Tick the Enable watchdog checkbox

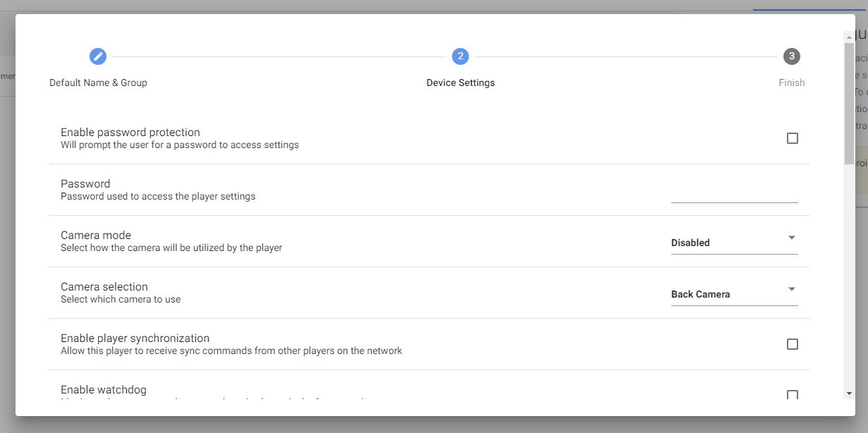click(x=793, y=396)
